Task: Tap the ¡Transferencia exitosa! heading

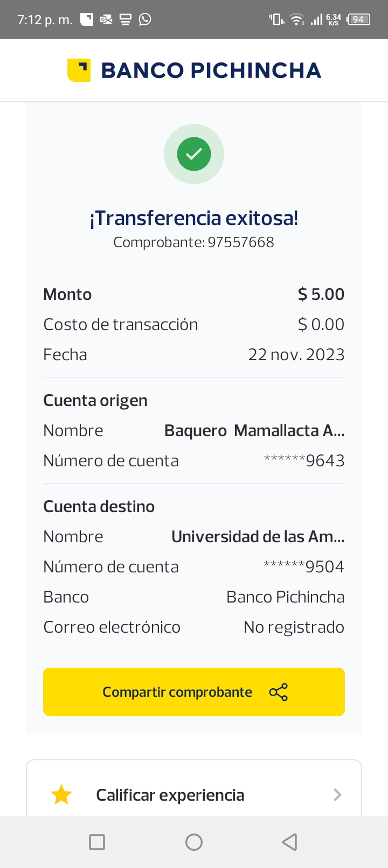Action: [194, 218]
